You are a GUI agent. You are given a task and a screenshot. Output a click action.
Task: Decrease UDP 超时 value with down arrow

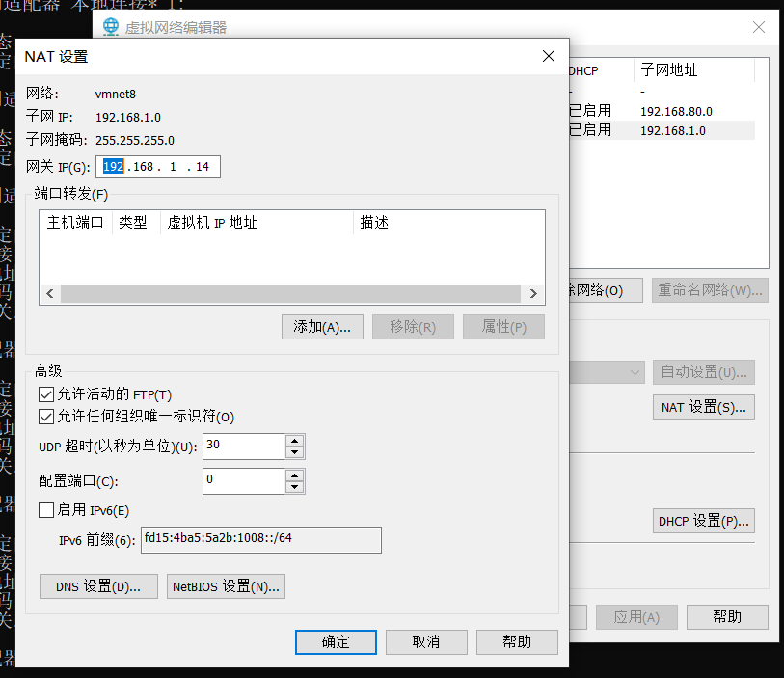[x=294, y=452]
